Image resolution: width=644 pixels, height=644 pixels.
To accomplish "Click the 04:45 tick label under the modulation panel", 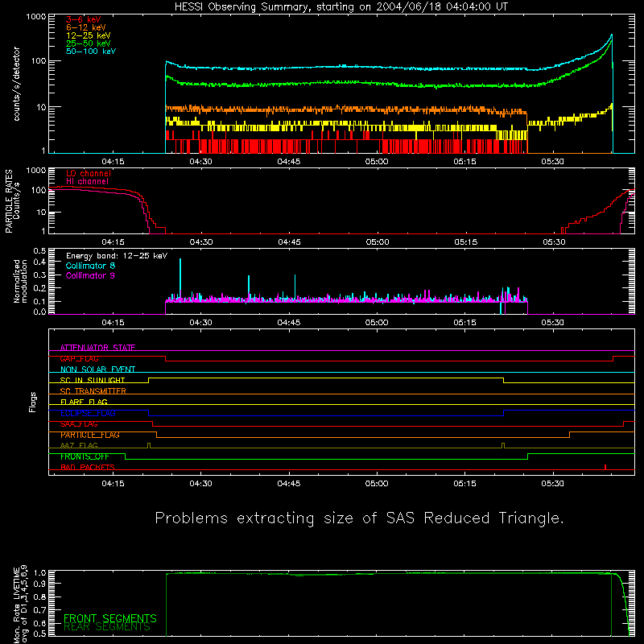I will (x=289, y=323).
